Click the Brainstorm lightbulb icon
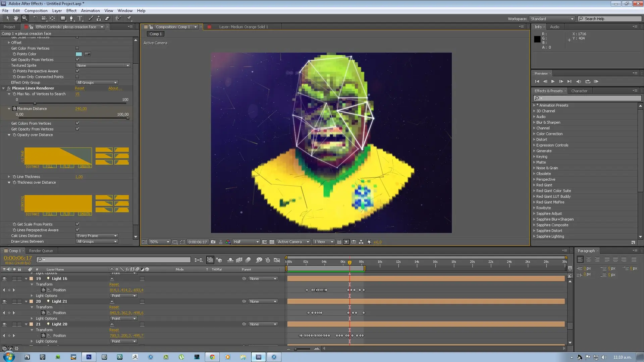 (259, 260)
